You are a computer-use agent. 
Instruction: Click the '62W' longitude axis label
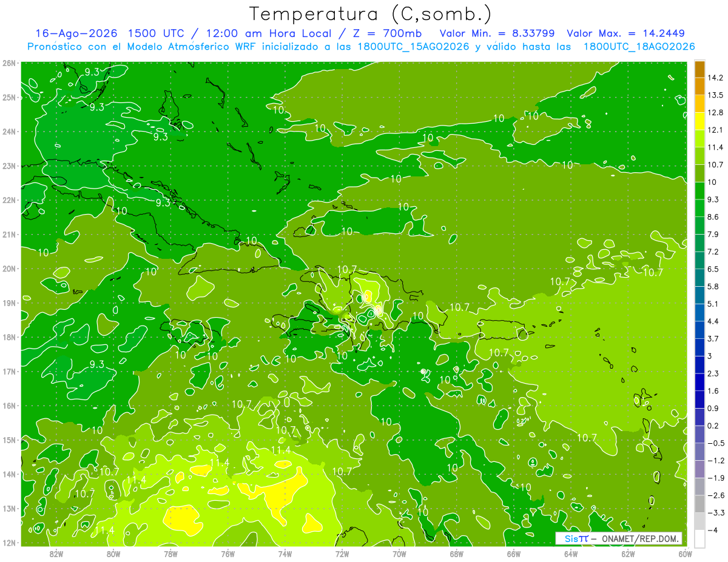628,553
